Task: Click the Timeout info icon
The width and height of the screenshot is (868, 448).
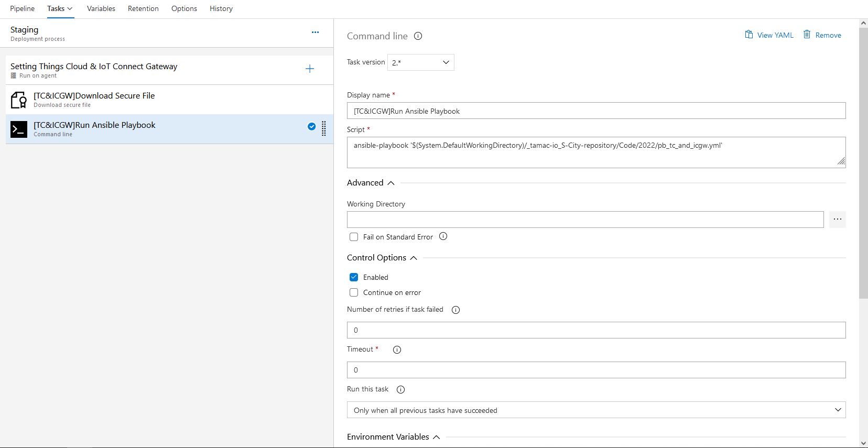Action: 397,349
